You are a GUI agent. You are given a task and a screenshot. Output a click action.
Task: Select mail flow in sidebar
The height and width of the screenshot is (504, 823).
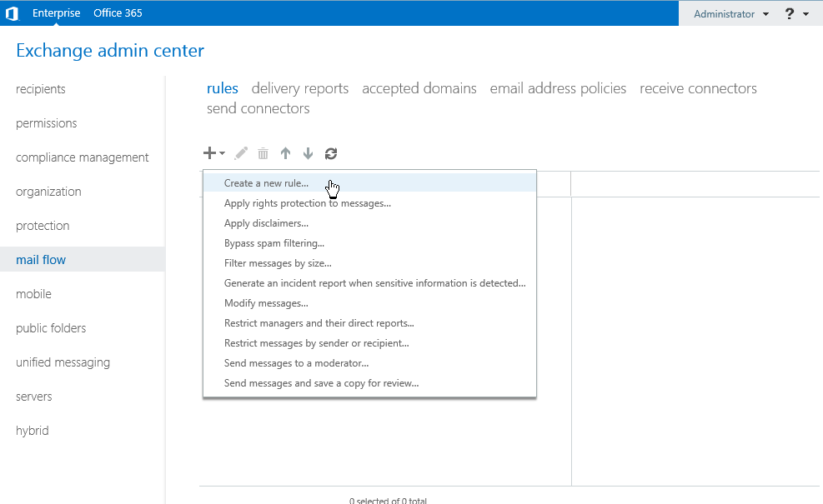coord(83,259)
